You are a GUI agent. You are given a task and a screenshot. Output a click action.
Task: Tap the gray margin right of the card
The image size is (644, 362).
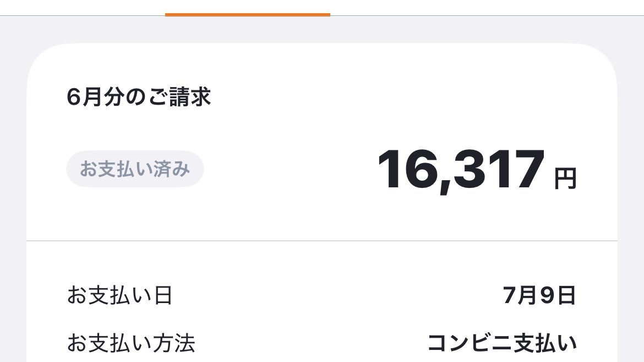631,206
